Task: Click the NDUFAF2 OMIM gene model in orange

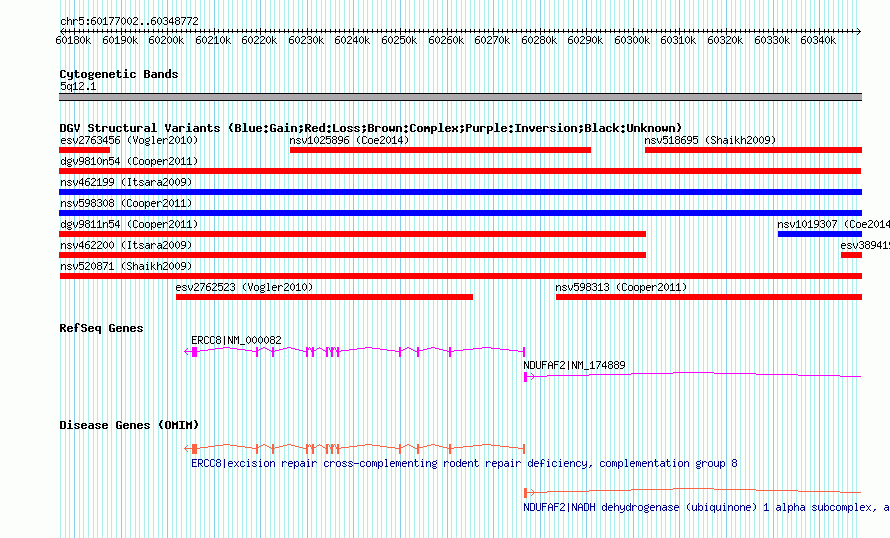Action: [x=692, y=491]
